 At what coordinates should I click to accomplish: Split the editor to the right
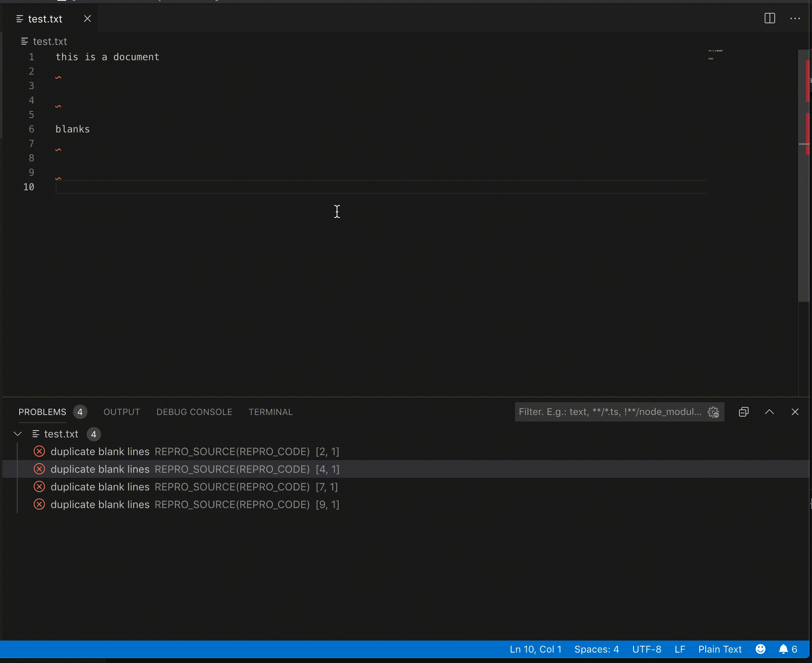[769, 18]
